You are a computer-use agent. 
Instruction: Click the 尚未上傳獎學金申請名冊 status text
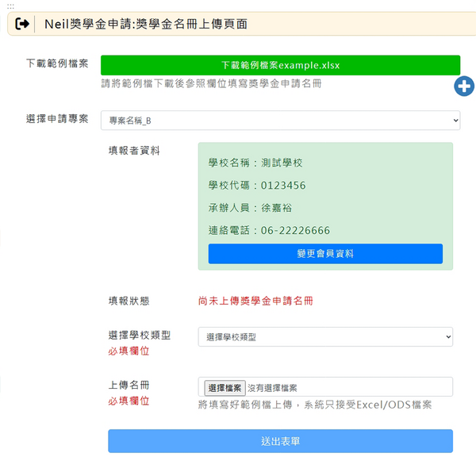(x=255, y=301)
